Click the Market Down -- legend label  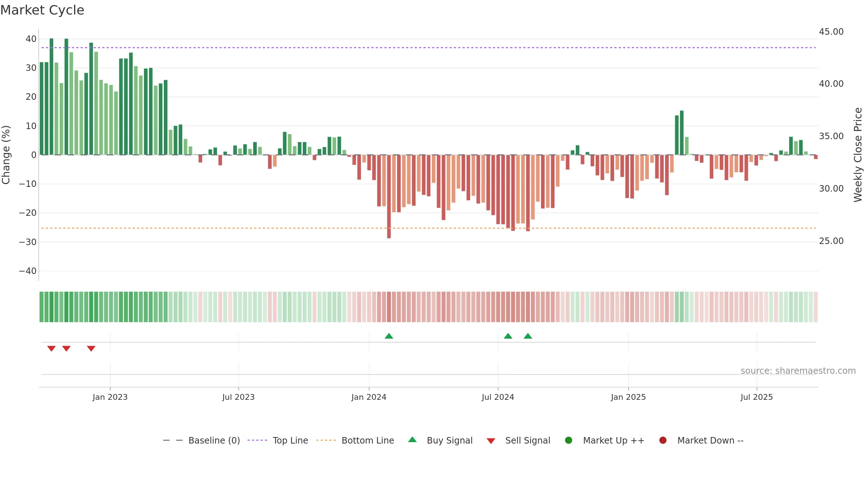coord(710,440)
